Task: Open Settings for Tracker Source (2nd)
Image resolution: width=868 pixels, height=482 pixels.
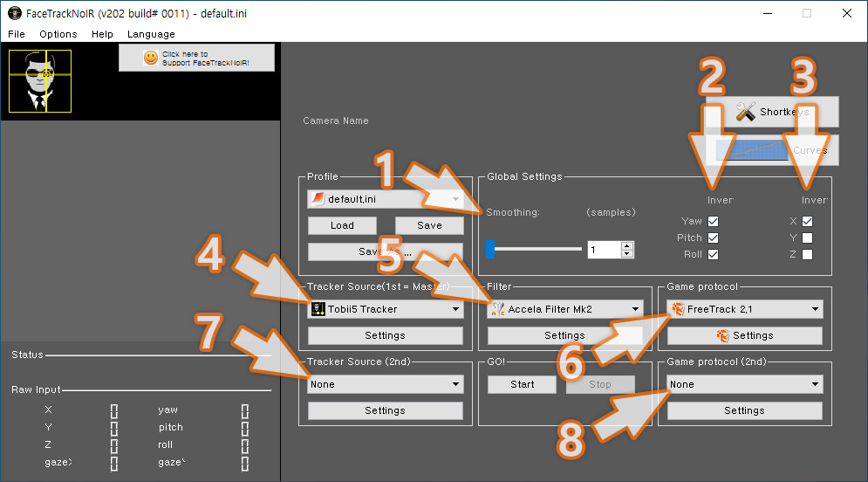Action: tap(386, 410)
